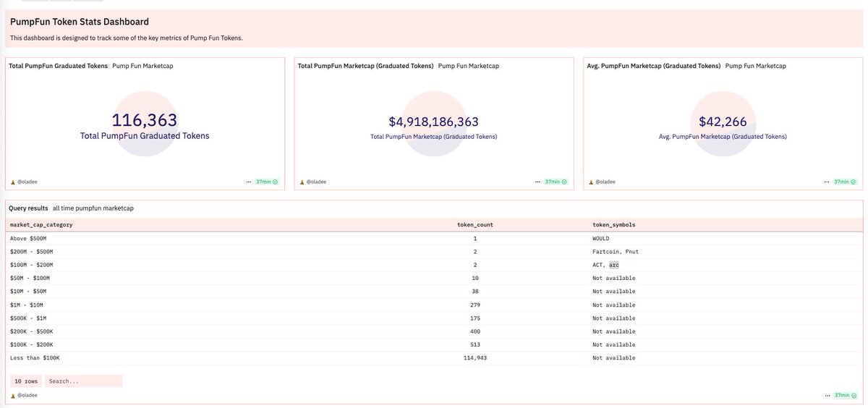Select the '$200K - $500K' category cell
This screenshot has height=408, width=868.
click(31, 331)
